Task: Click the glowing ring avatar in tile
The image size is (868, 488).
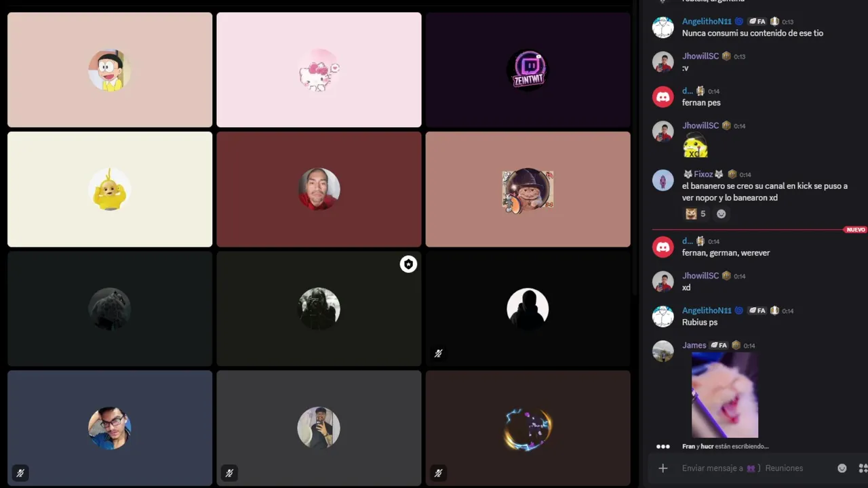Action: 528,428
